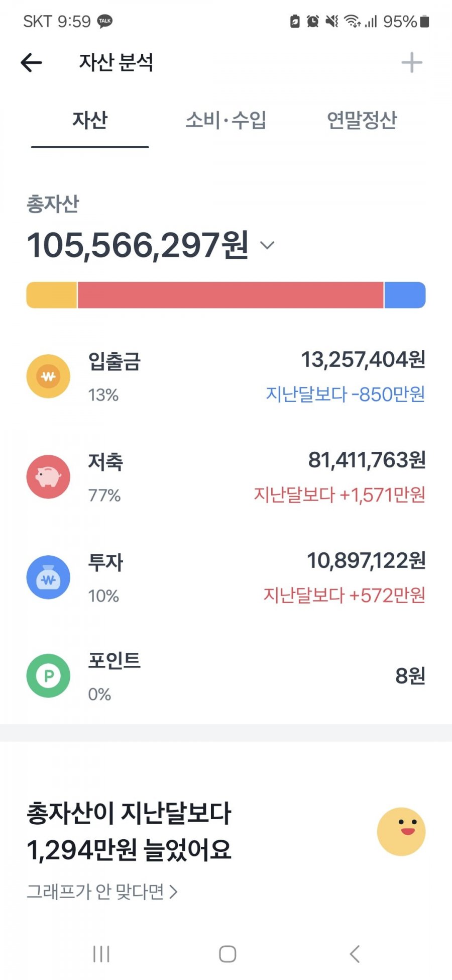Screen dimensions: 452x980
Task: Tap the blue 투자 money bag icon
Action: pyautogui.click(x=48, y=577)
